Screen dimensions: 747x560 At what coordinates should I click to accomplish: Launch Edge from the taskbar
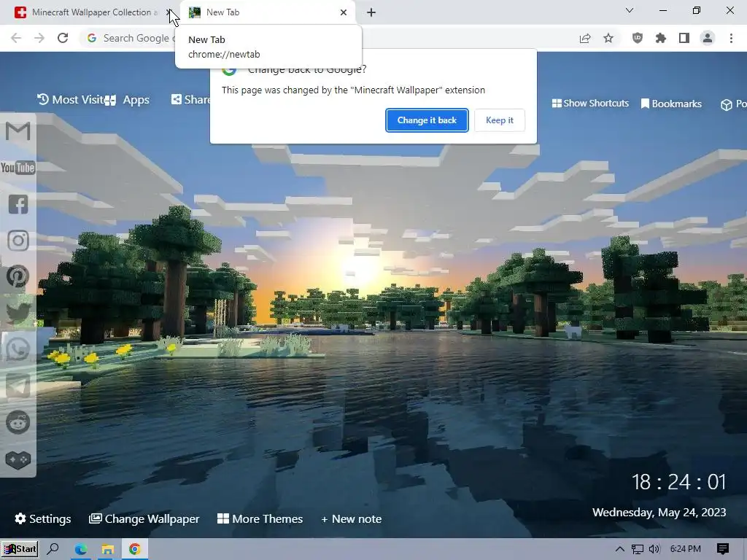(x=80, y=550)
